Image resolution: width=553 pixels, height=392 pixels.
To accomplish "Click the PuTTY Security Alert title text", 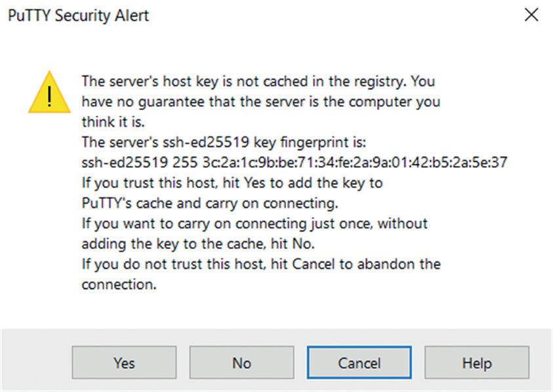I will [x=78, y=15].
